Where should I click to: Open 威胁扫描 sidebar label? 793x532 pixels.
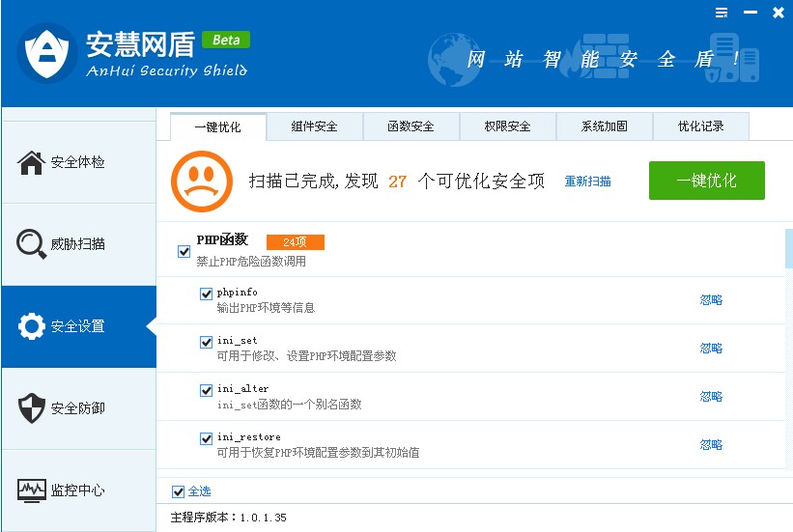tap(77, 244)
